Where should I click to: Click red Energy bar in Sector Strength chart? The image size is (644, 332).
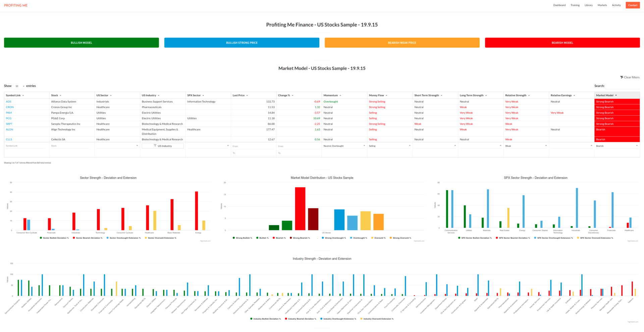[197, 211]
